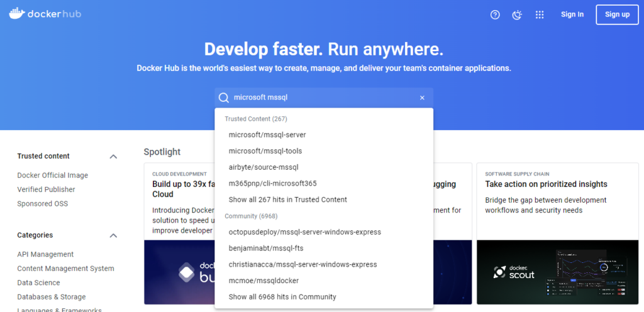Filter by Docker Official Image

point(53,175)
